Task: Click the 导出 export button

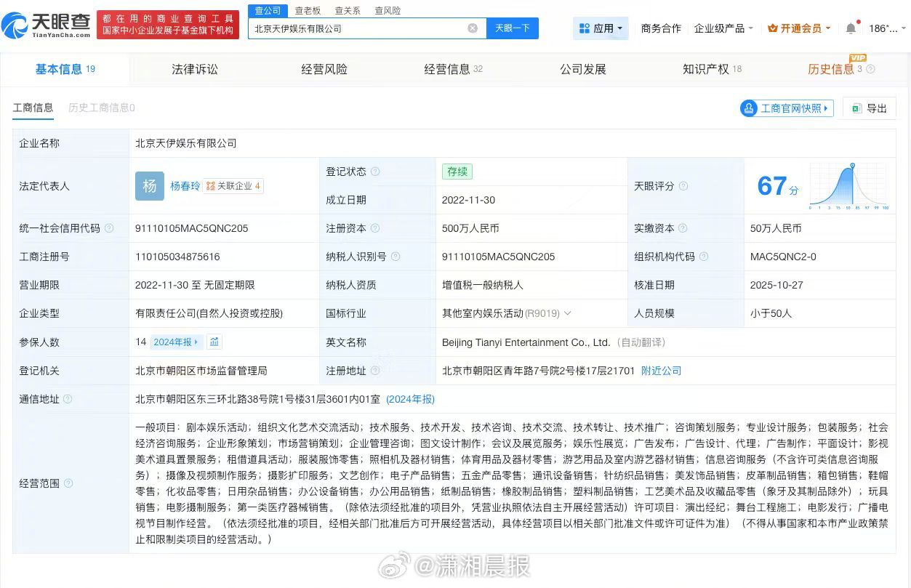Action: [870, 108]
